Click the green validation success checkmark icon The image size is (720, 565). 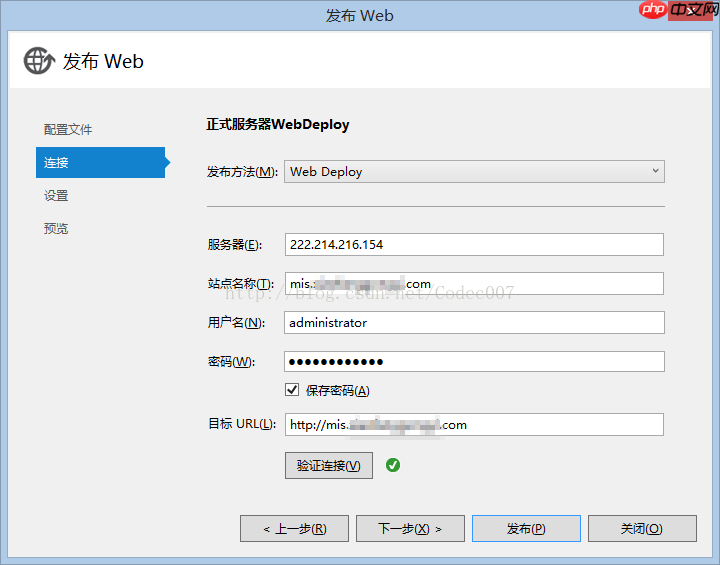pos(393,465)
